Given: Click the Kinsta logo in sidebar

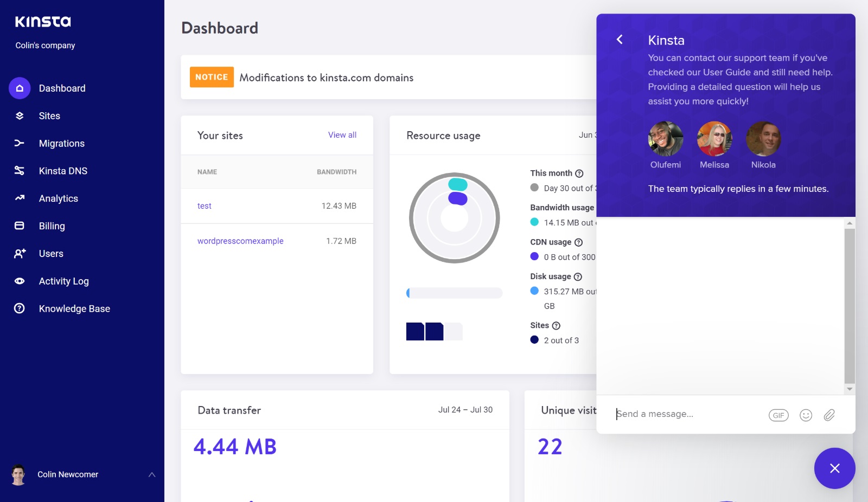Looking at the screenshot, I should (43, 22).
